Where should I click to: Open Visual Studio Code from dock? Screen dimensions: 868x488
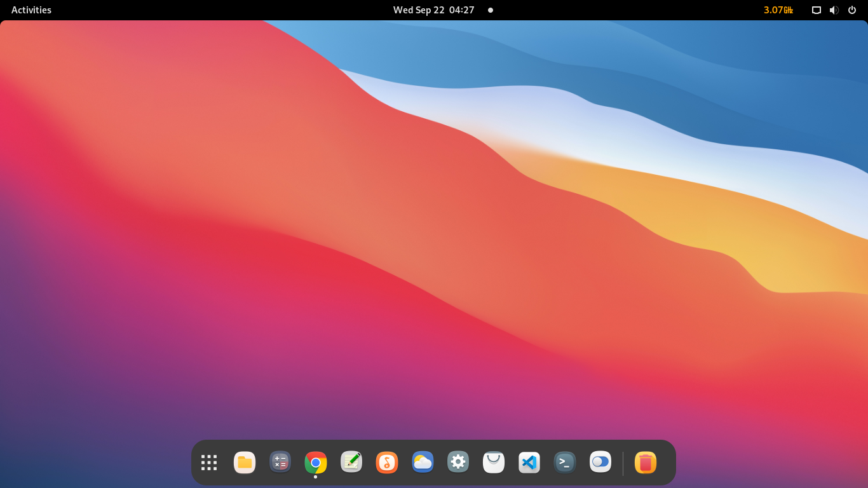(529, 463)
